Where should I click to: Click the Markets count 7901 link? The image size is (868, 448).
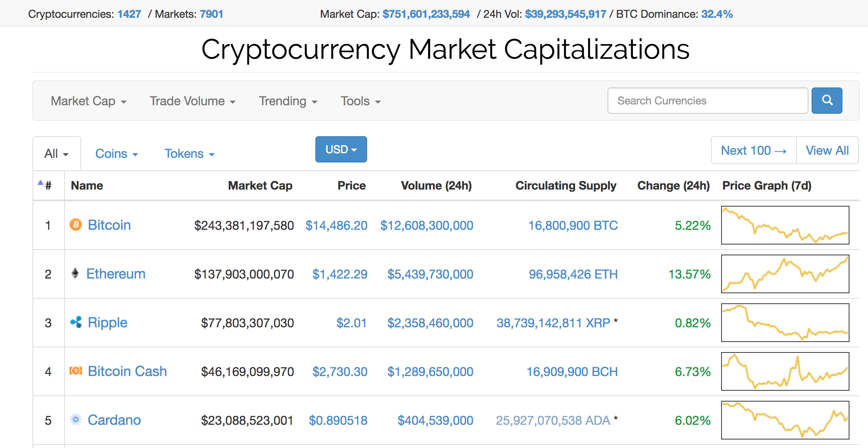point(211,14)
